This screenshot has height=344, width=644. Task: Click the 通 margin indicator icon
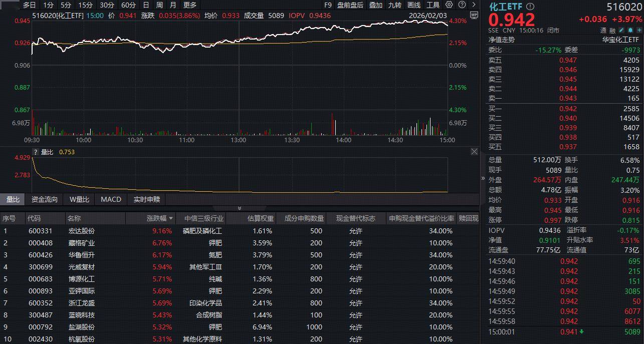(603, 30)
